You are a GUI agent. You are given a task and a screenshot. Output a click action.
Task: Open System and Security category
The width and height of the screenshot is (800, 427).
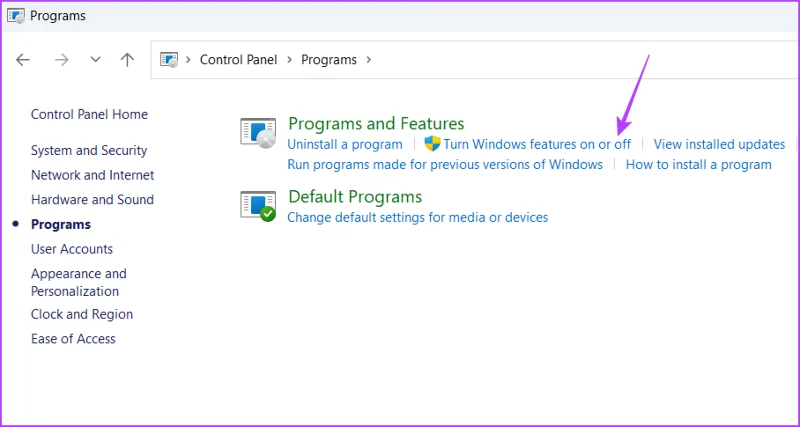89,150
